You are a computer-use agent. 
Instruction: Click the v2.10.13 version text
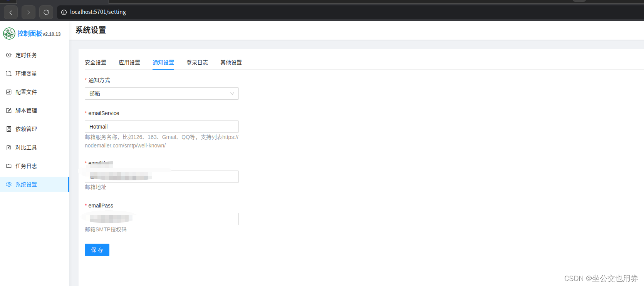[52, 34]
